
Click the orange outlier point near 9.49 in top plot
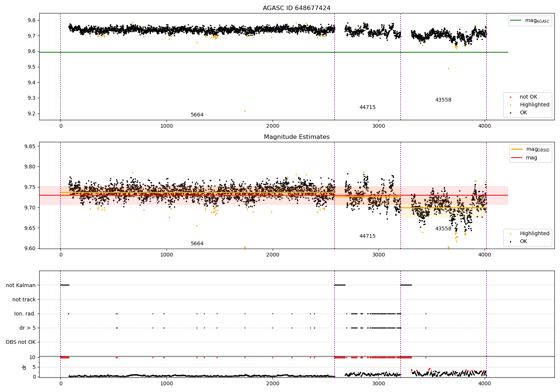(x=448, y=68)
